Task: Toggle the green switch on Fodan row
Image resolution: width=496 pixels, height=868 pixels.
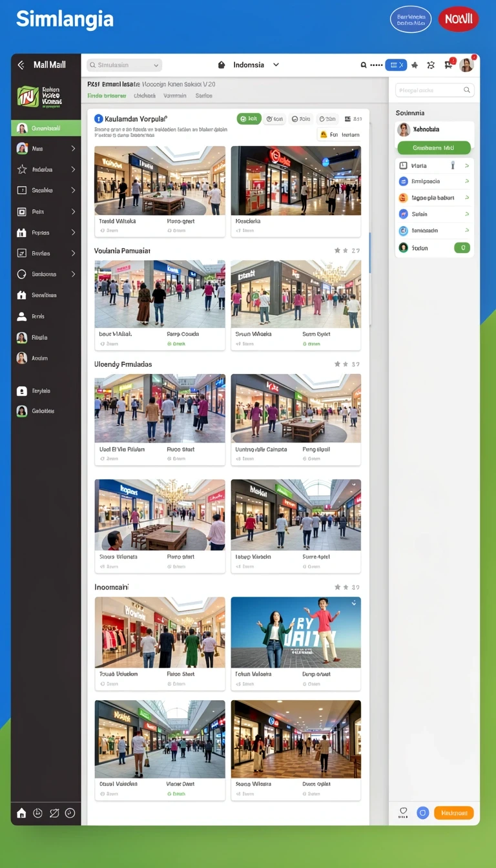Action: point(462,247)
